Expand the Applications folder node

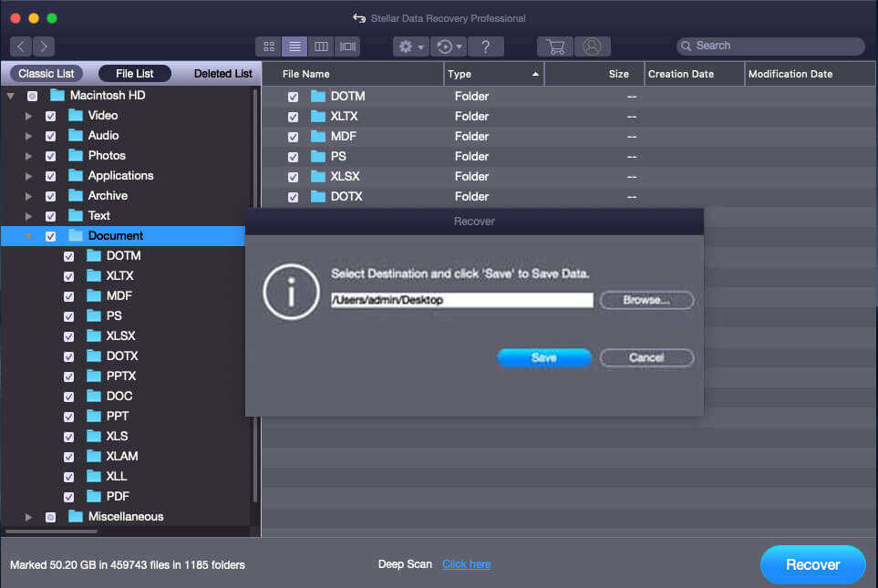pos(28,176)
